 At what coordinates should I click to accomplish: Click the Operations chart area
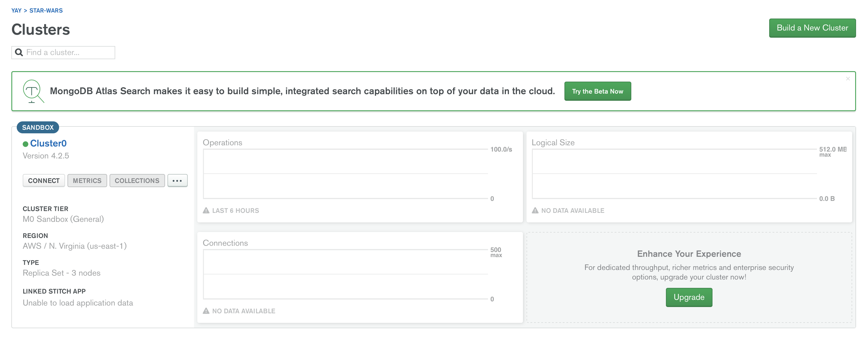pos(345,174)
